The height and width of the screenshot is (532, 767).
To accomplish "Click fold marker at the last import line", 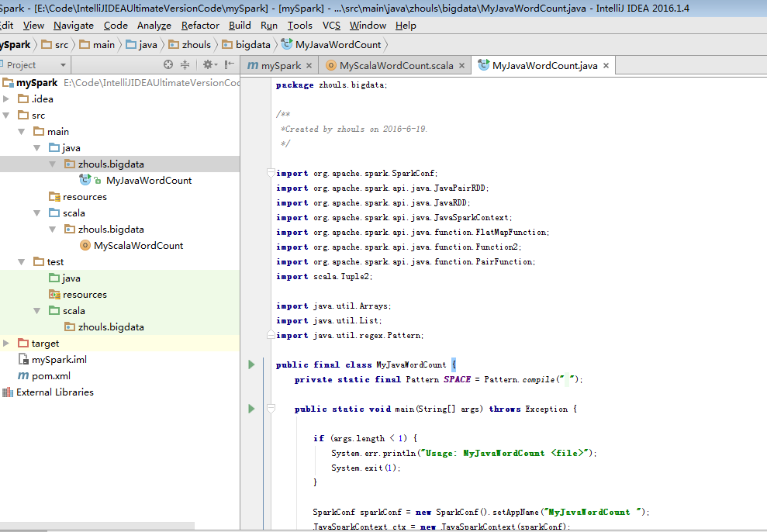I will (x=271, y=335).
